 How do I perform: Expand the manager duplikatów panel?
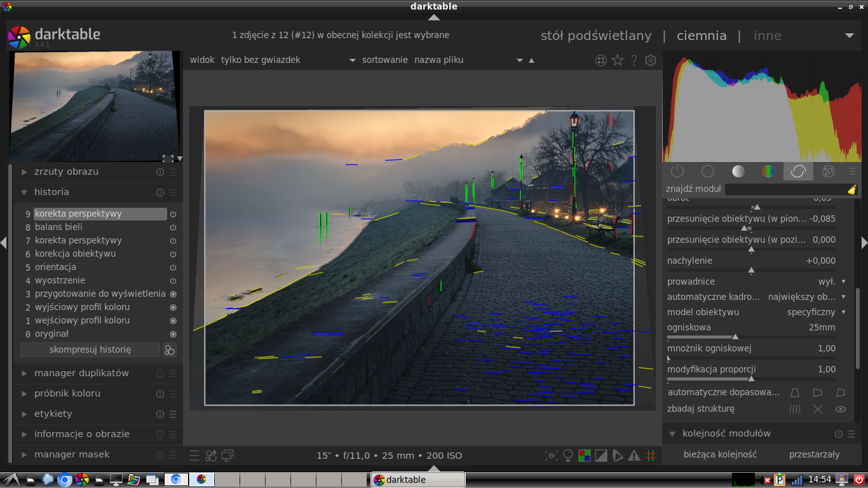pyautogui.click(x=81, y=373)
